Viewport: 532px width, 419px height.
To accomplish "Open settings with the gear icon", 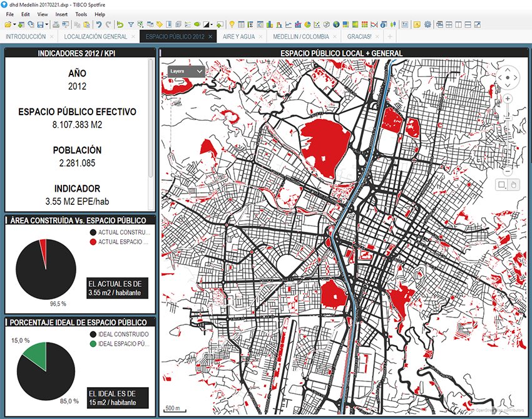I will [427, 24].
